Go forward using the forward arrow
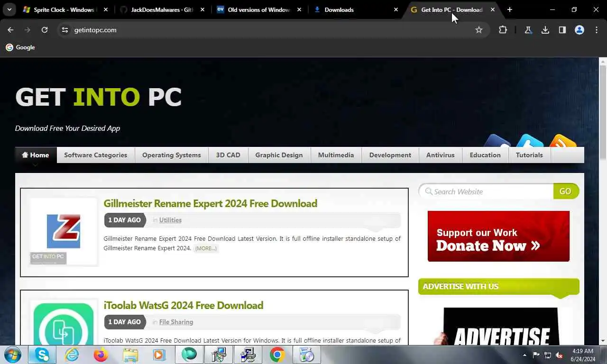This screenshot has height=364, width=607. pos(28,30)
